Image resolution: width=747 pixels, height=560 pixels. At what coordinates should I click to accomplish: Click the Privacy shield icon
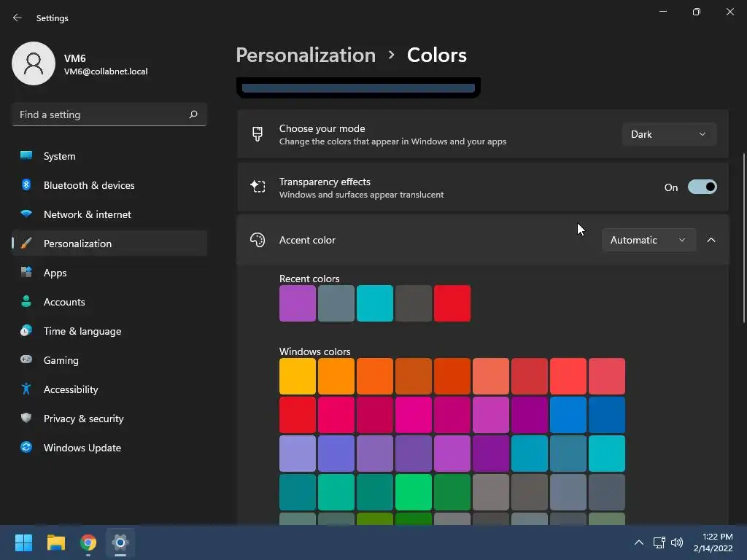26,418
